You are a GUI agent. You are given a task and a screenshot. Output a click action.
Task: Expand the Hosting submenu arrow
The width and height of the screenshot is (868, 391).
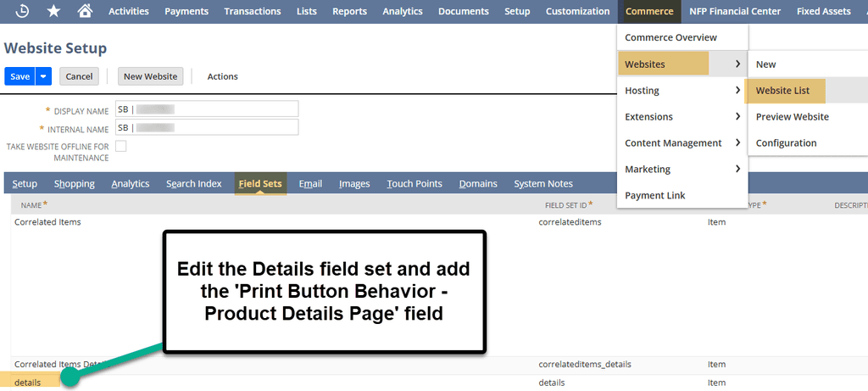tap(738, 90)
